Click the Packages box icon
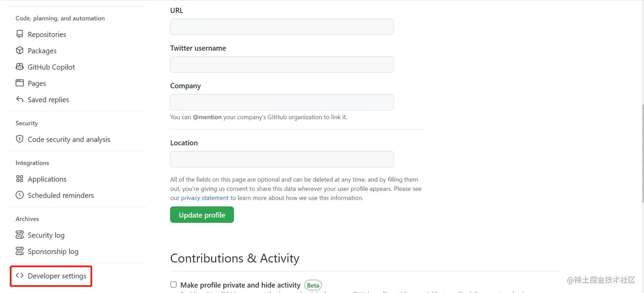 pos(20,50)
